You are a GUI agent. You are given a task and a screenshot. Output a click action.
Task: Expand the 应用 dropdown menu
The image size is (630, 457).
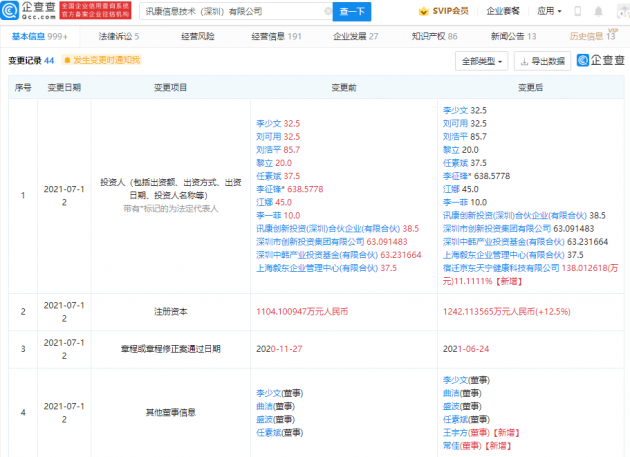pyautogui.click(x=549, y=11)
